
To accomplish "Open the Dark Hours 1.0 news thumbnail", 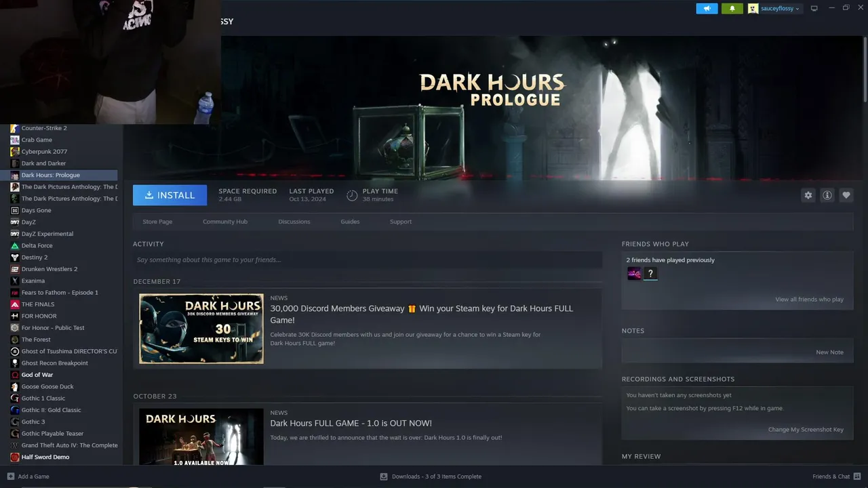I will click(x=201, y=436).
